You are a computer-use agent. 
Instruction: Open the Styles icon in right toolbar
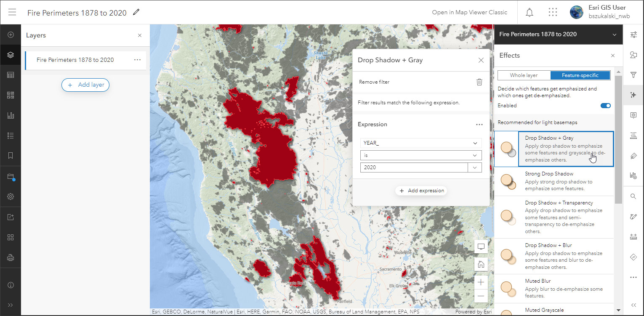tap(633, 55)
